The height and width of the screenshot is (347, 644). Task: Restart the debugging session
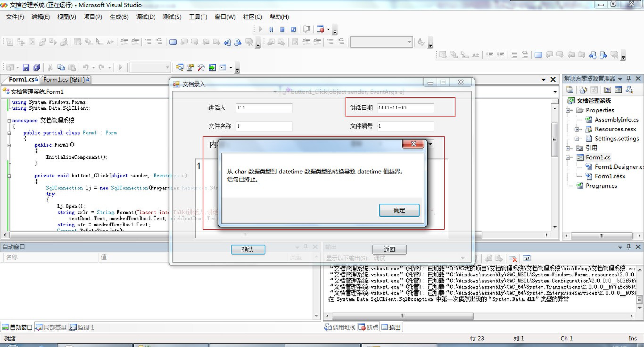click(x=293, y=29)
